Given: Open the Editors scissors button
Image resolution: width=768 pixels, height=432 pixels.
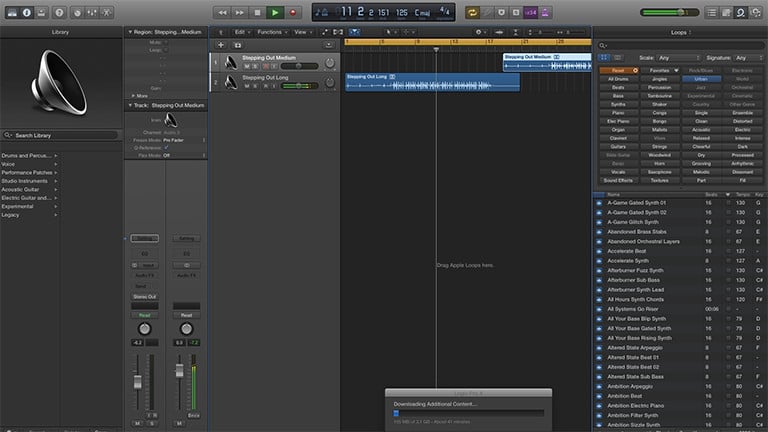Looking at the screenshot, I should click(107, 13).
